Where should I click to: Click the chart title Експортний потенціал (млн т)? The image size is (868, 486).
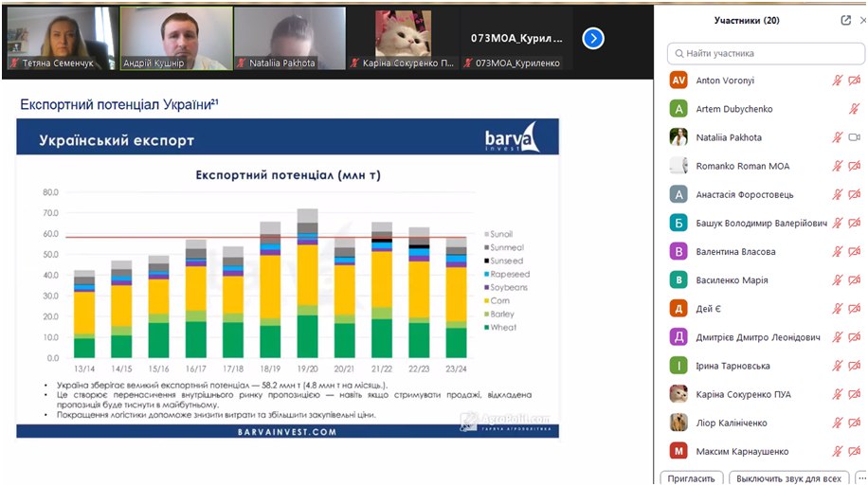(288, 175)
